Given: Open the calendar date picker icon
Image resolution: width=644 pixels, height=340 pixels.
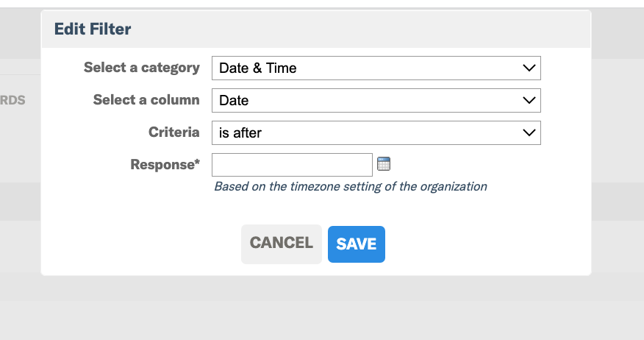Looking at the screenshot, I should coord(384,163).
